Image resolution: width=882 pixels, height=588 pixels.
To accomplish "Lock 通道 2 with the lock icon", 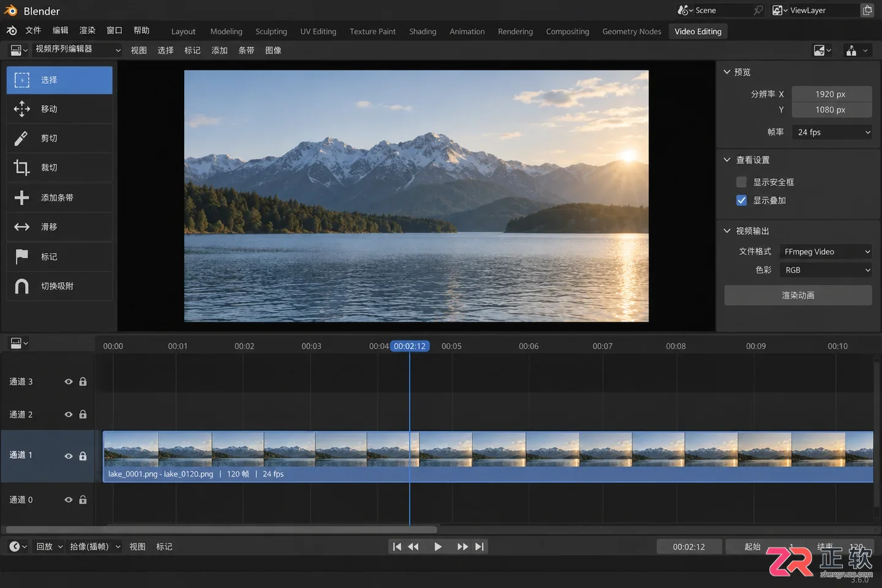I will (x=83, y=415).
